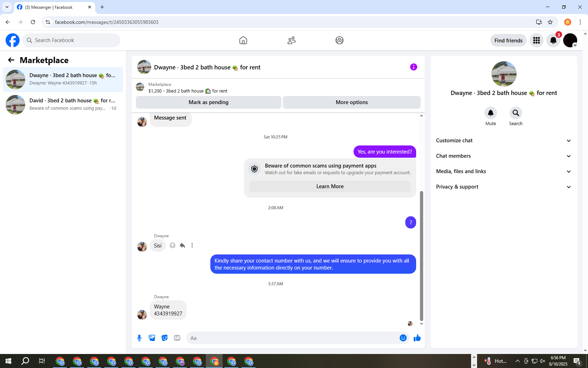Open the Menu grid icon
Screen dimensions: 588x368
[x=537, y=40]
